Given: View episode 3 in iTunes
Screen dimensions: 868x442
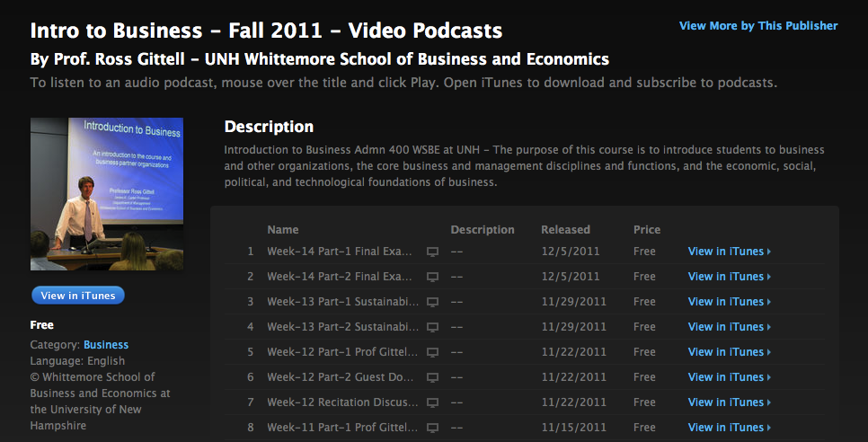Looking at the screenshot, I should 729,302.
